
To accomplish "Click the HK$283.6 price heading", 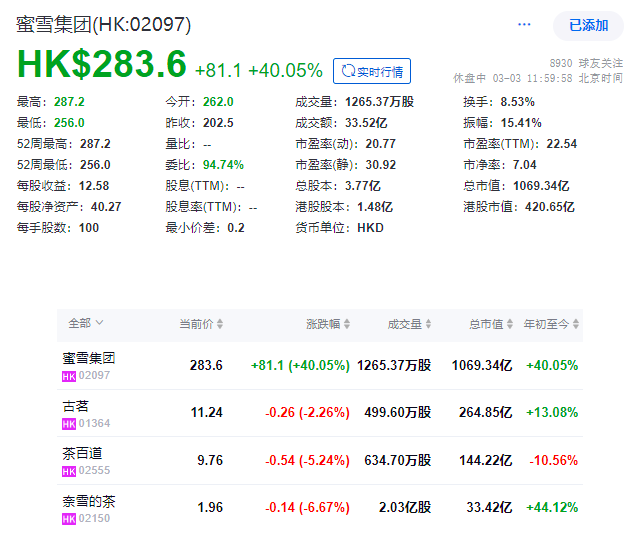I will [x=102, y=64].
